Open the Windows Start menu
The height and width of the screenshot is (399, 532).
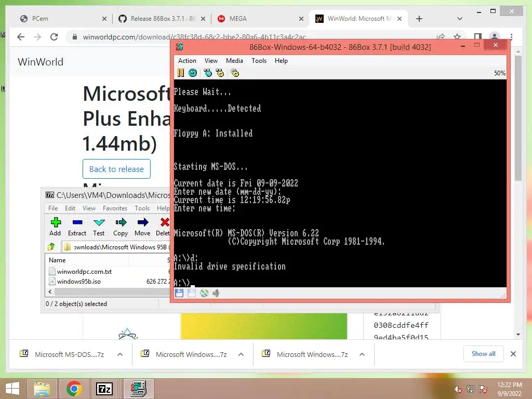12,389
